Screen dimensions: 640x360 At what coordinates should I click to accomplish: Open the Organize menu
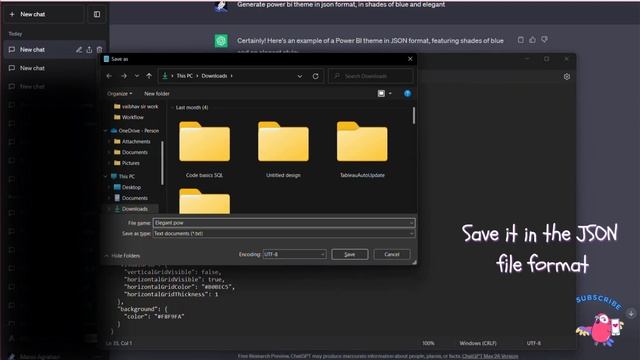120,93
